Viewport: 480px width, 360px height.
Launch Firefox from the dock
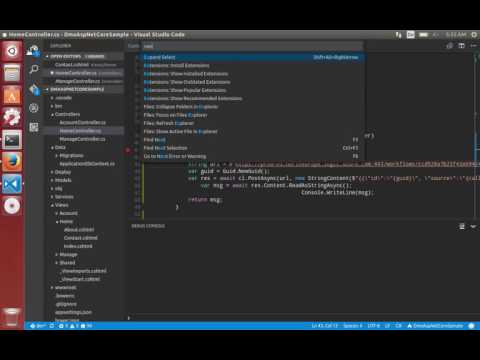12,162
